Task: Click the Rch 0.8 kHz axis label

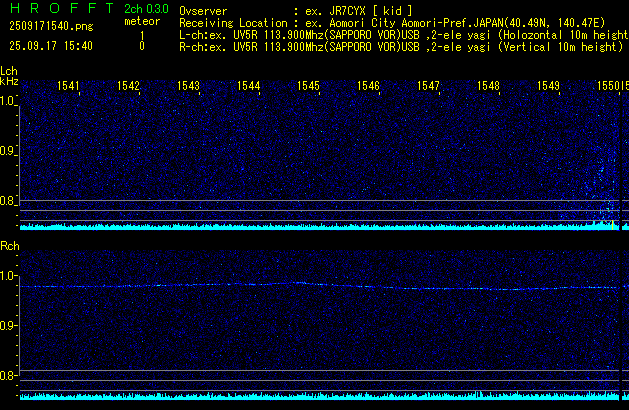Action: (8, 376)
